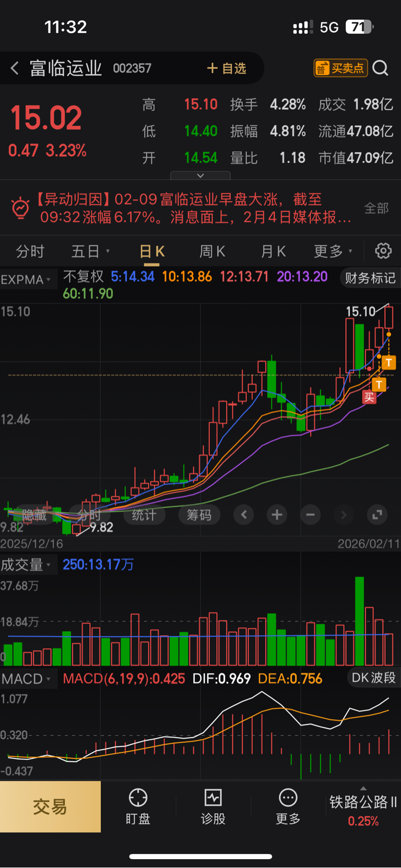Tap the back arrow beside 富临运业
The height and width of the screenshot is (868, 401).
[x=15, y=68]
